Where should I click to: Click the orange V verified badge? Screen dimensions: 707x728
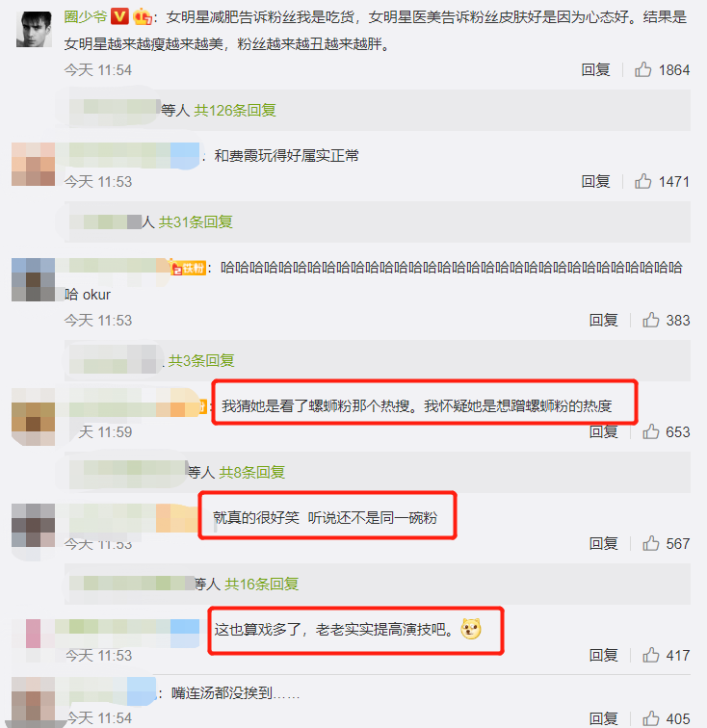click(x=119, y=17)
